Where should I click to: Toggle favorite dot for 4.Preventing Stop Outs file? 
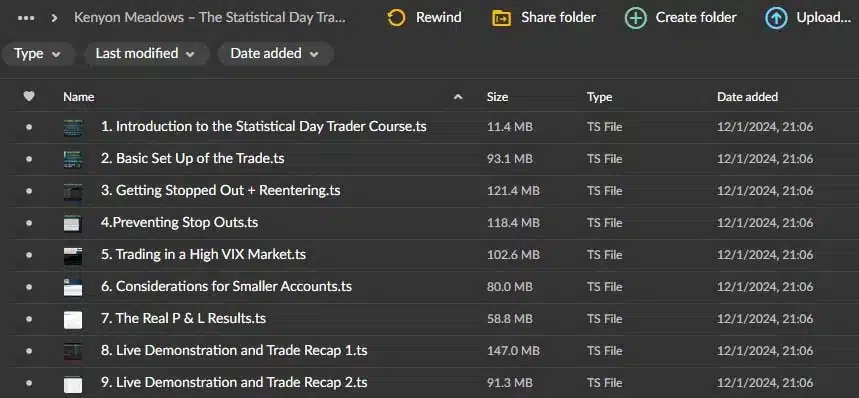(x=29, y=223)
